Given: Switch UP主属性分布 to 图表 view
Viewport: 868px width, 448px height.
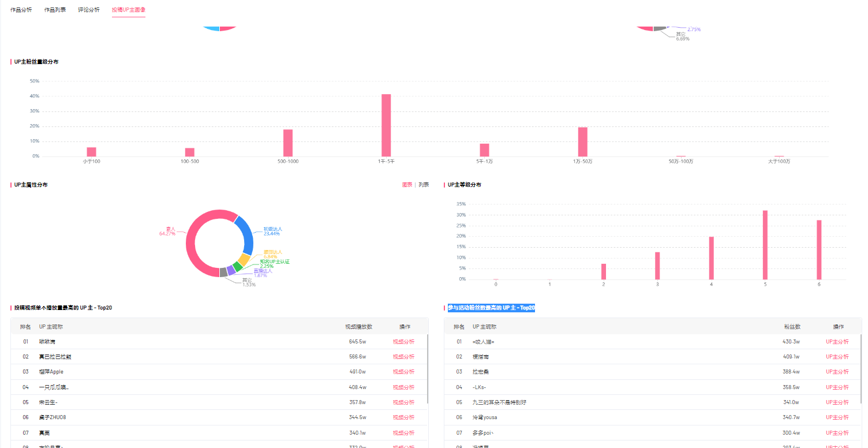Looking at the screenshot, I should click(407, 185).
